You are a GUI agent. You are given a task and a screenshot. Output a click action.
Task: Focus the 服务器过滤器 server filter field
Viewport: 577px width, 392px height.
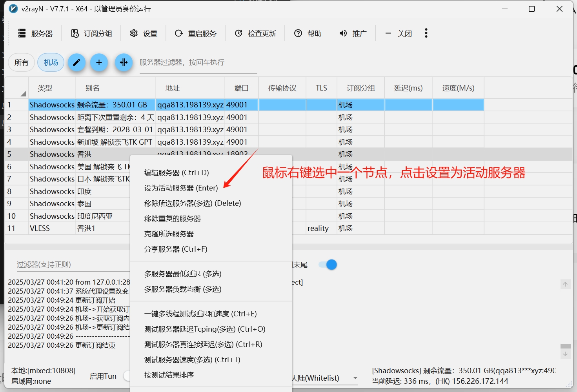point(198,63)
